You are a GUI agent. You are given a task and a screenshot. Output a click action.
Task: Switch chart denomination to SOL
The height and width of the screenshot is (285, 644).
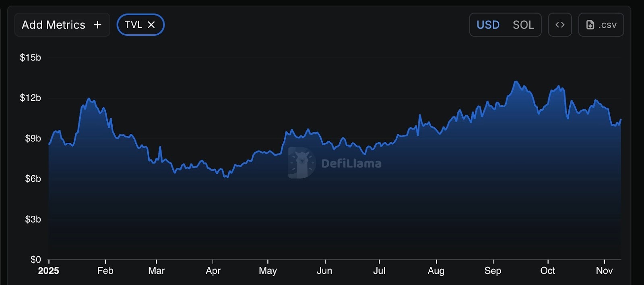click(x=523, y=25)
